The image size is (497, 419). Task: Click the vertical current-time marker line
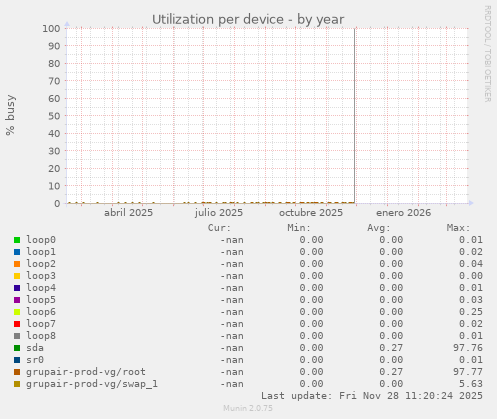pyautogui.click(x=355, y=116)
